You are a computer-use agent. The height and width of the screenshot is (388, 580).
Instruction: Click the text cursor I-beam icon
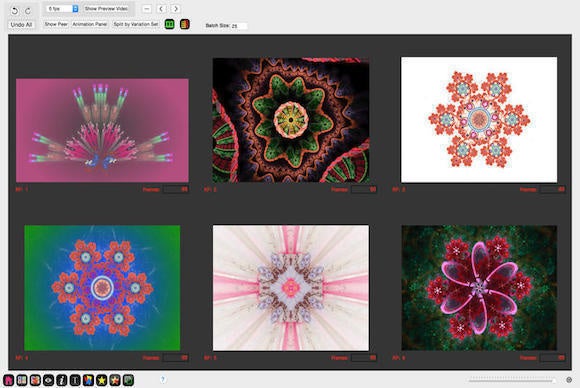pyautogui.click(x=75, y=380)
